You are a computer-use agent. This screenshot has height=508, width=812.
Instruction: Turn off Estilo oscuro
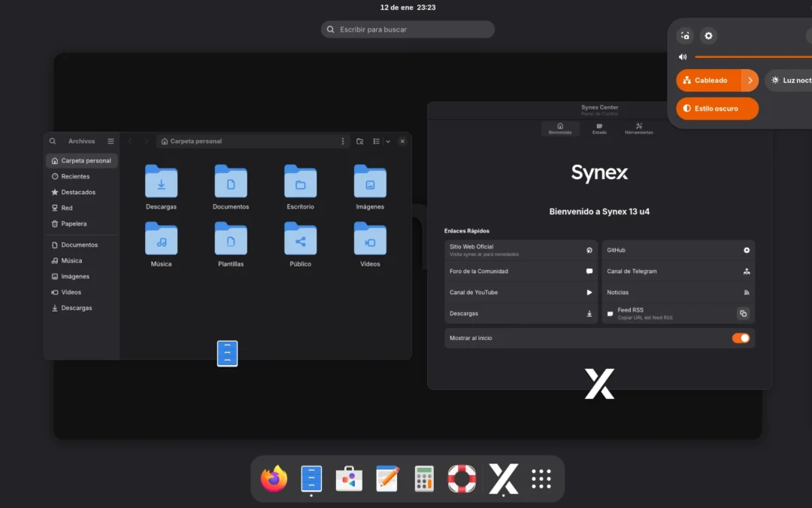click(717, 108)
